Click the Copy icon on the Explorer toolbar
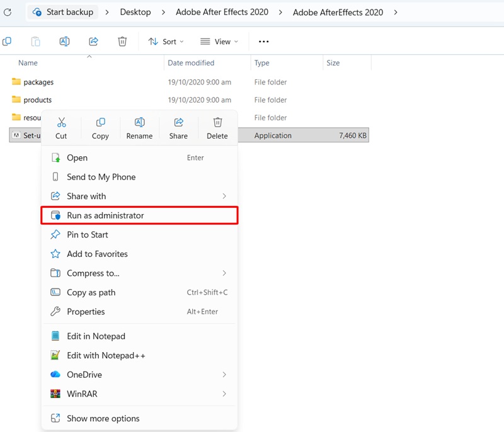The width and height of the screenshot is (504, 432). (35, 41)
